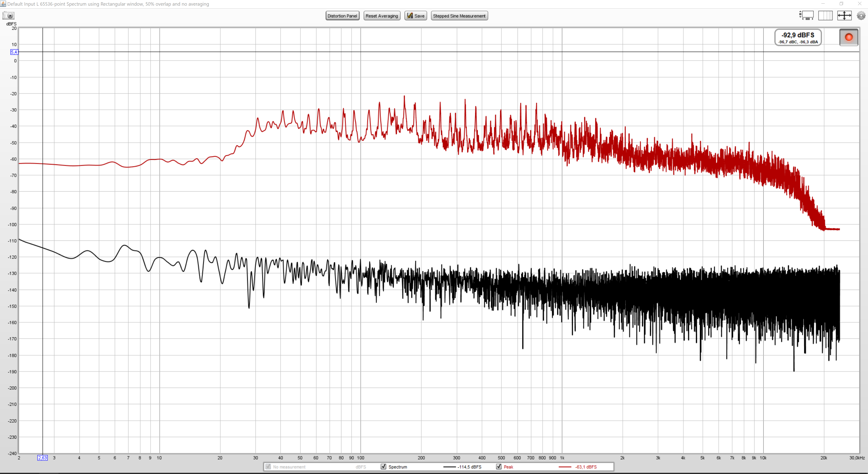This screenshot has height=474, width=868.
Task: Open the RTA settings gear
Action: (x=861, y=15)
